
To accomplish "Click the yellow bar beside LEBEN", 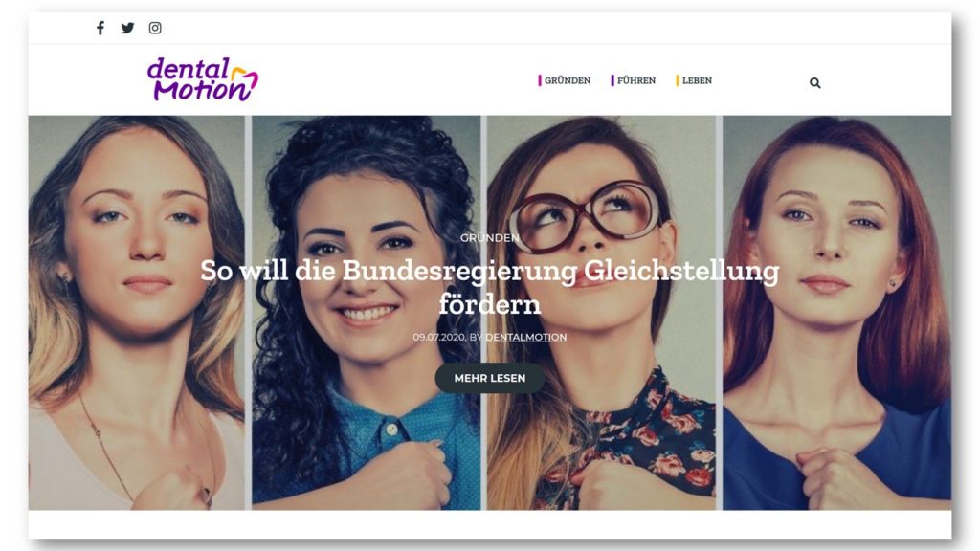I will pyautogui.click(x=677, y=80).
